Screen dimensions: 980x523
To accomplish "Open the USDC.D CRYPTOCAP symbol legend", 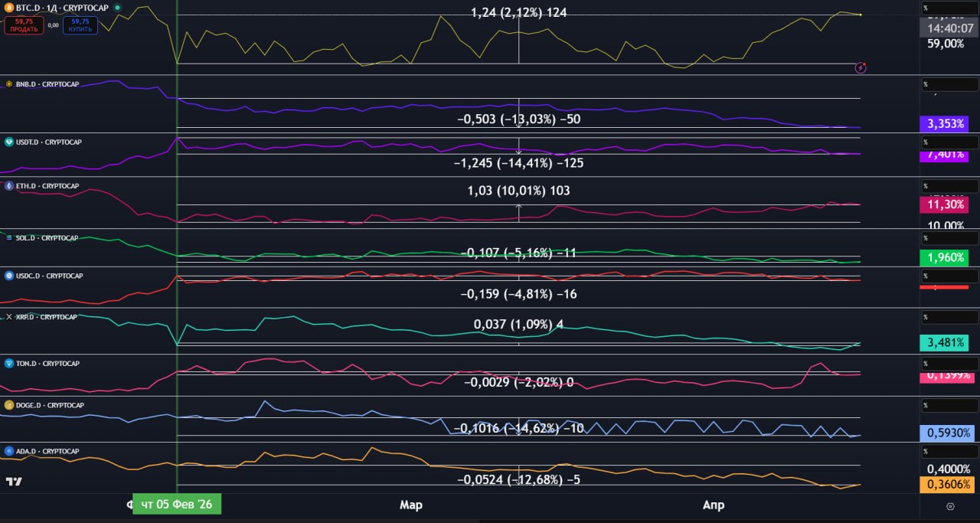I will pyautogui.click(x=49, y=276).
